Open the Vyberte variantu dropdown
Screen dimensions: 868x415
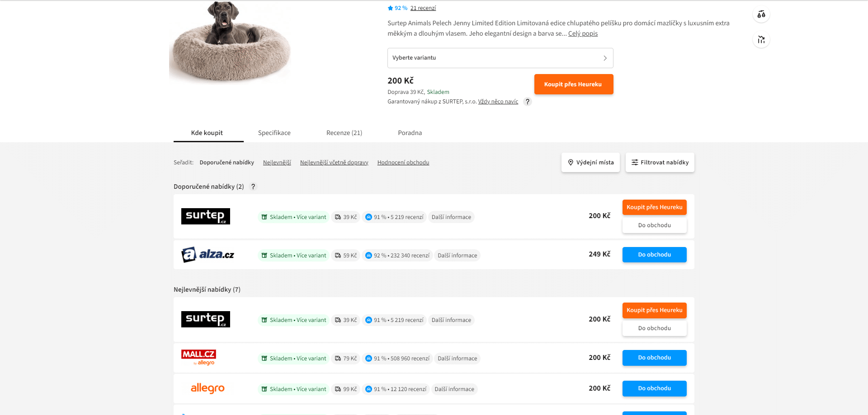tap(500, 58)
